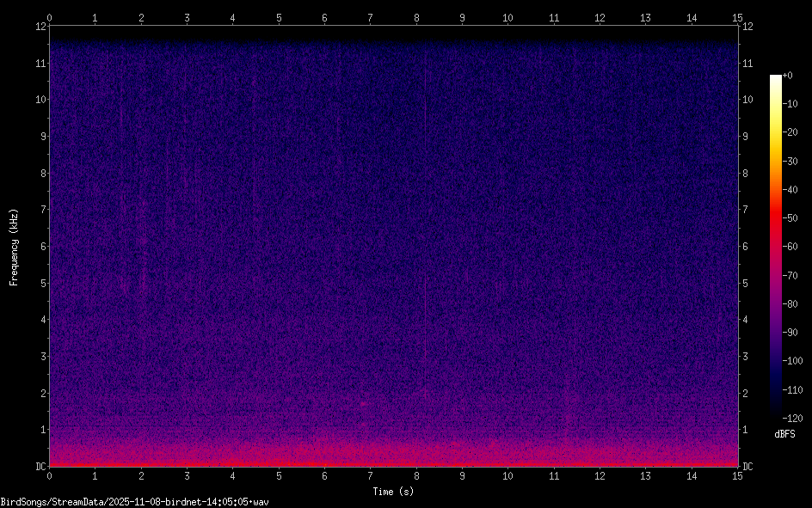Select the 15 second mark on top time axis

point(737,17)
